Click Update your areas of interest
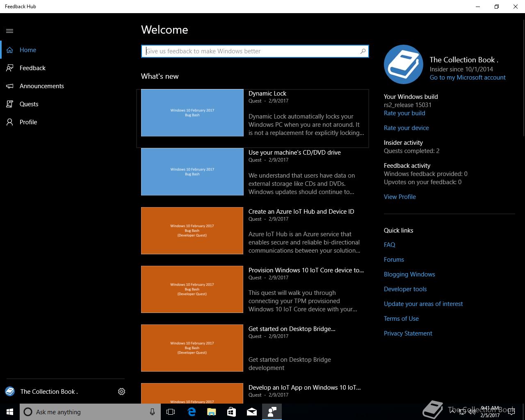The image size is (525, 420). click(x=423, y=304)
